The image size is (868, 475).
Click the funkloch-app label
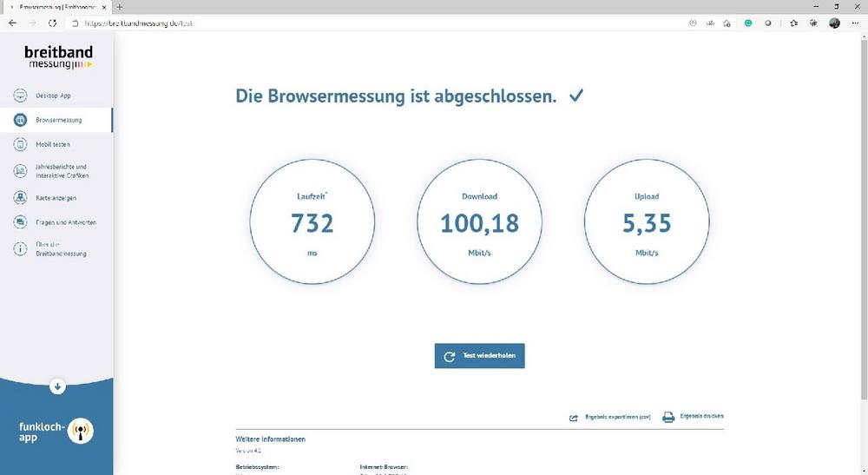(x=42, y=432)
